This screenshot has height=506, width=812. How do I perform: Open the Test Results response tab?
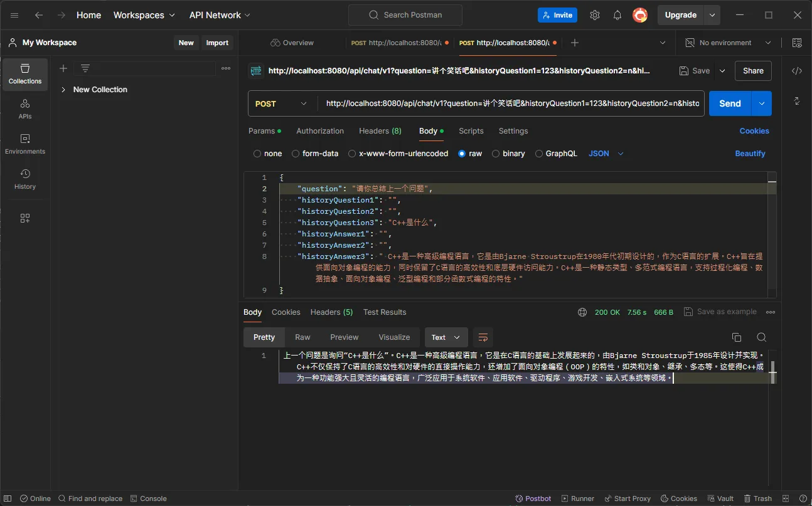click(x=384, y=312)
